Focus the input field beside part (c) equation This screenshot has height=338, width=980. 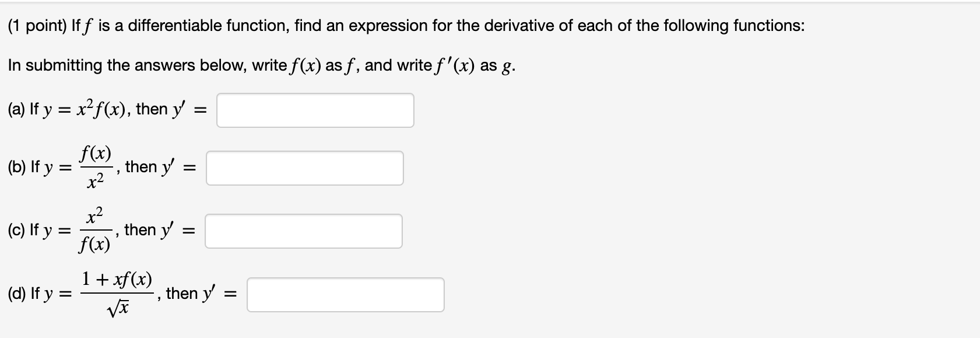click(304, 231)
